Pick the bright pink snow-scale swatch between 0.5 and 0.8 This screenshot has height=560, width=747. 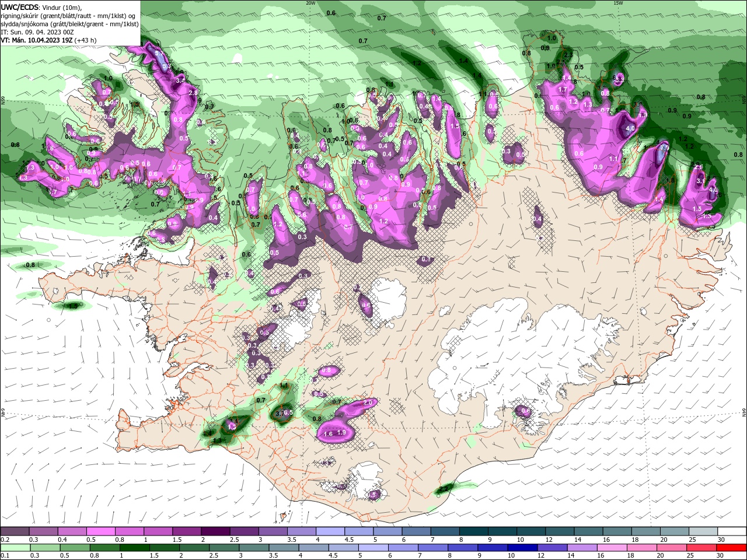(100, 531)
